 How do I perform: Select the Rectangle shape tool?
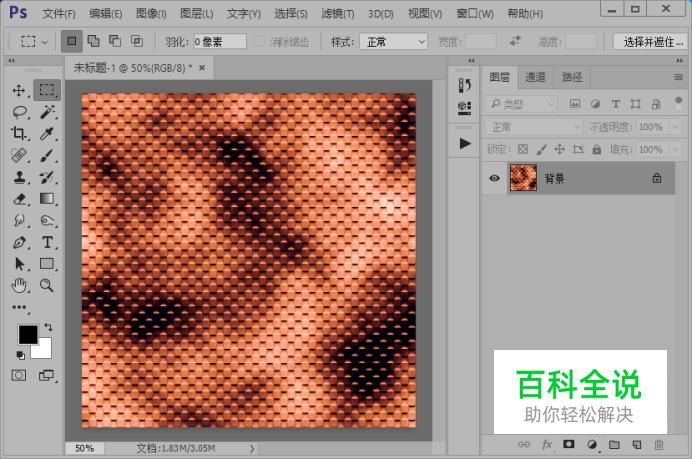47,263
